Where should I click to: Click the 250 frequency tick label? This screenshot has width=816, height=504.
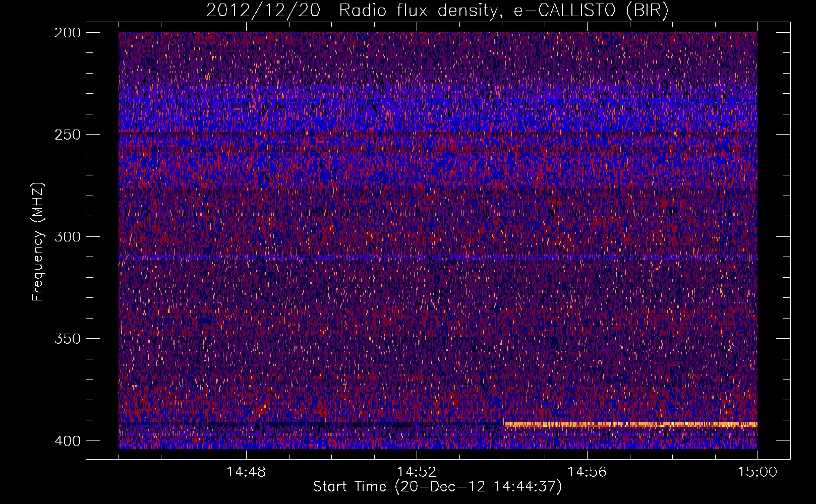pyautogui.click(x=67, y=135)
